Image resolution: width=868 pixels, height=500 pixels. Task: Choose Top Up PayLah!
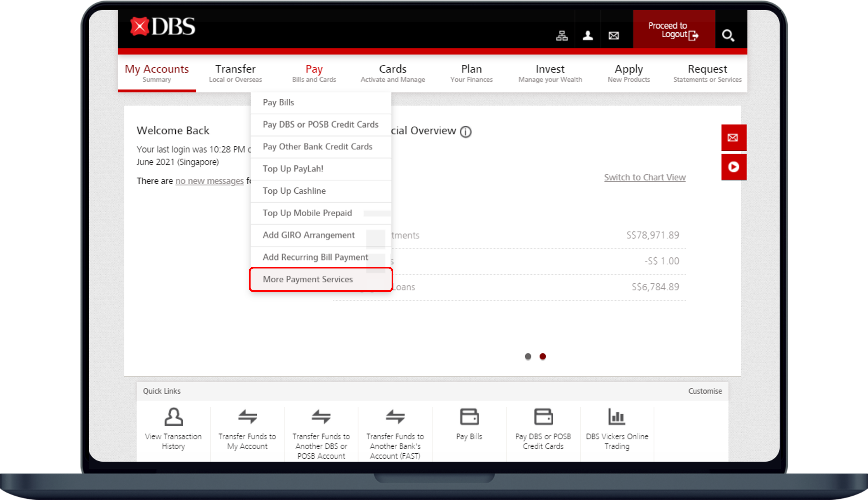321,169
